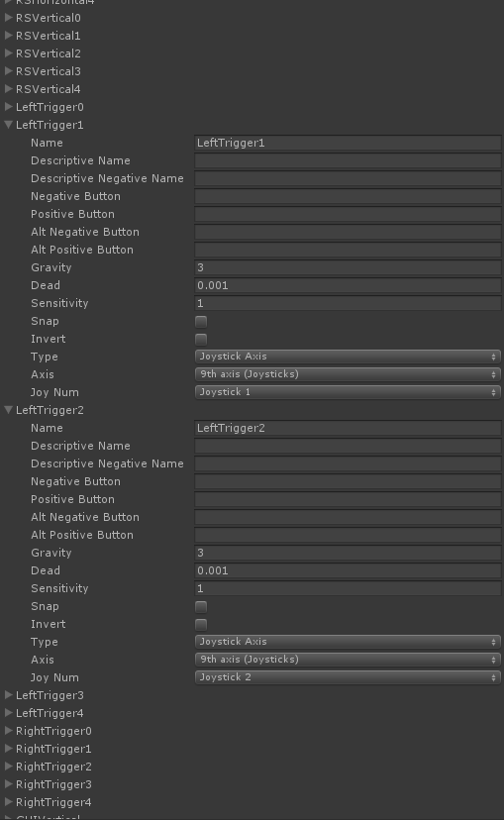Click the Positive Button field of LeftTrigger2
504x820 pixels.
point(348,499)
